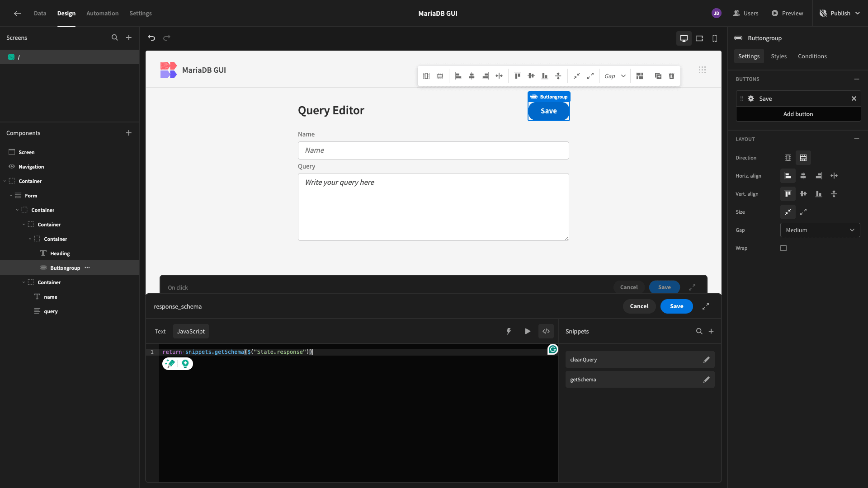
Task: Switch editor to Text mode
Action: point(160,332)
